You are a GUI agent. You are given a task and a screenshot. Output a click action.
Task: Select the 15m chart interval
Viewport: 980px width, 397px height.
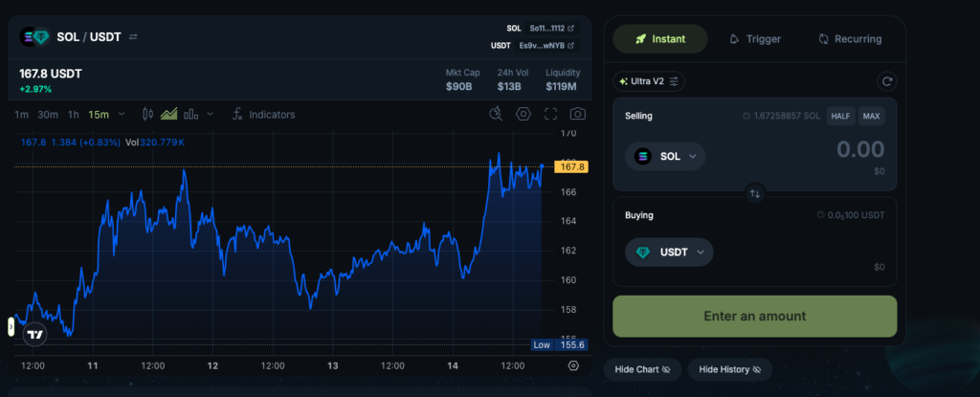click(x=99, y=115)
